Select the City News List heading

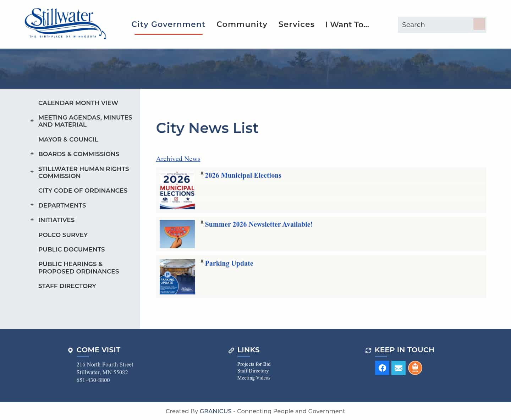pos(207,128)
